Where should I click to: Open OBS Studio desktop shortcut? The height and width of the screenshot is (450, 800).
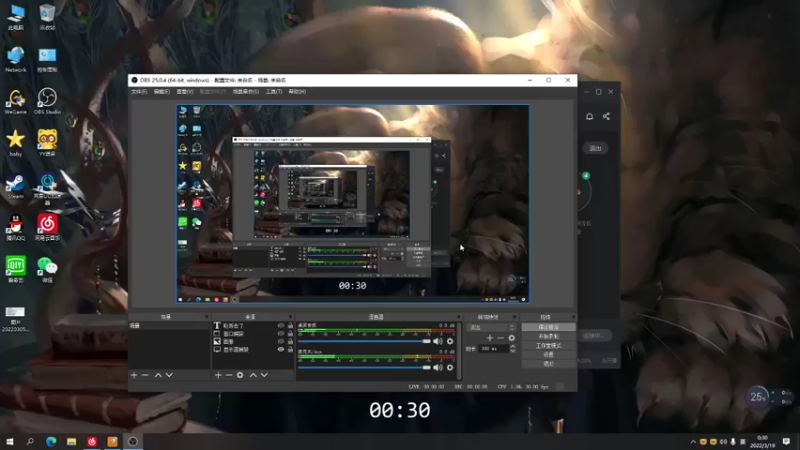(x=47, y=101)
